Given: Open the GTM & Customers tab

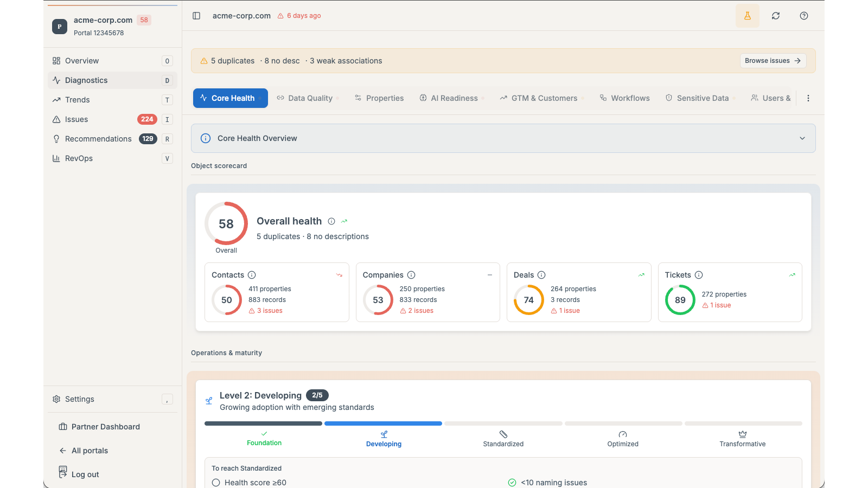Looking at the screenshot, I should (542, 98).
